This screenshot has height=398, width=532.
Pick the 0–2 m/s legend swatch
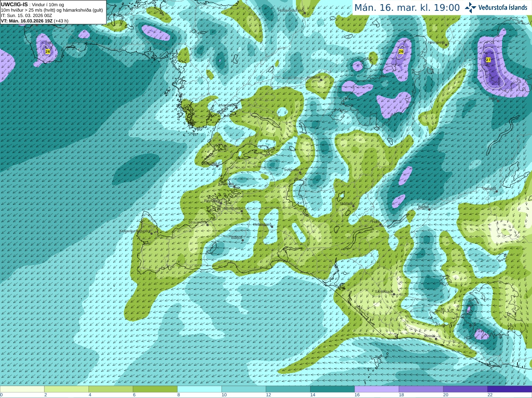(22, 389)
